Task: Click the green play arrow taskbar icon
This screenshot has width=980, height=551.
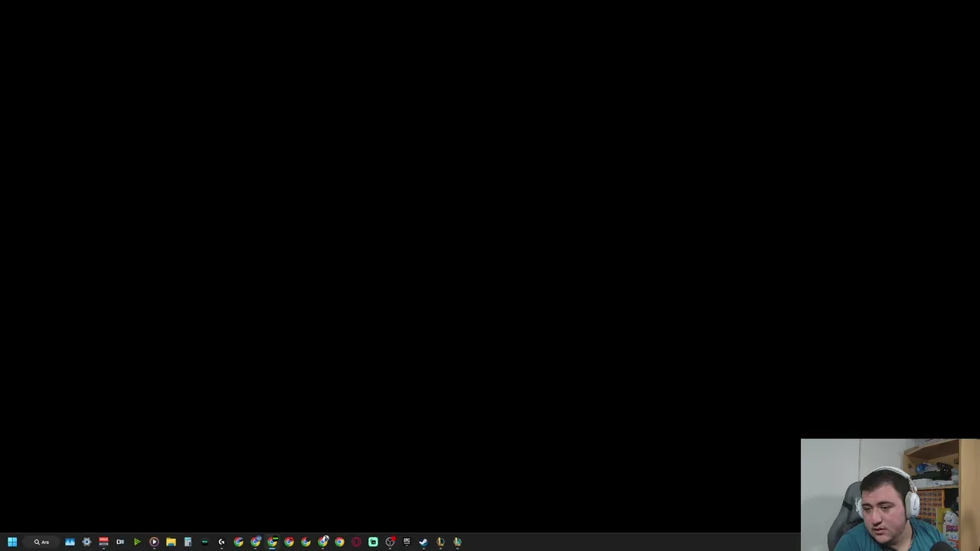Action: coord(137,542)
